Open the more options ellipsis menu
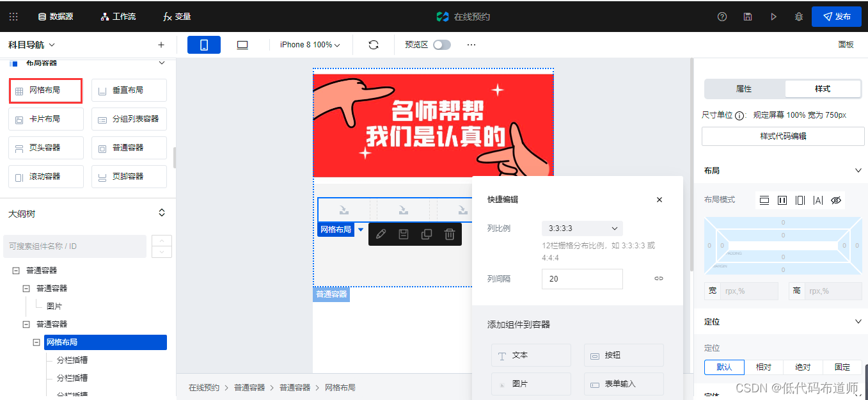The width and height of the screenshot is (868, 400). pyautogui.click(x=471, y=45)
